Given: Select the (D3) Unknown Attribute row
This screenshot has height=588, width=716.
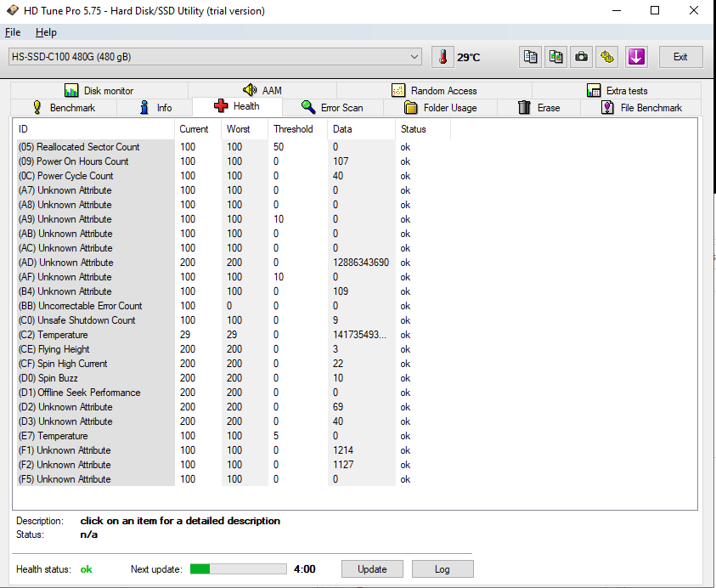Looking at the screenshot, I should tap(232, 421).
